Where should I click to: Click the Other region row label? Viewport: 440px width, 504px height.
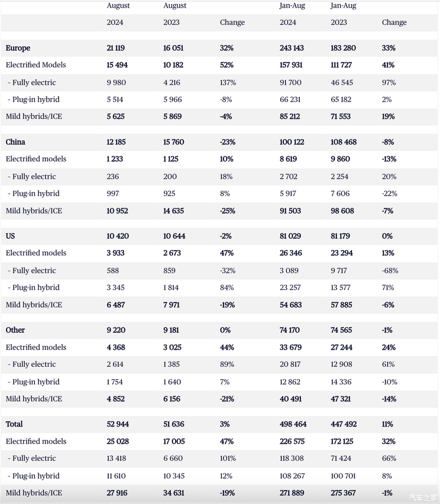(x=15, y=330)
